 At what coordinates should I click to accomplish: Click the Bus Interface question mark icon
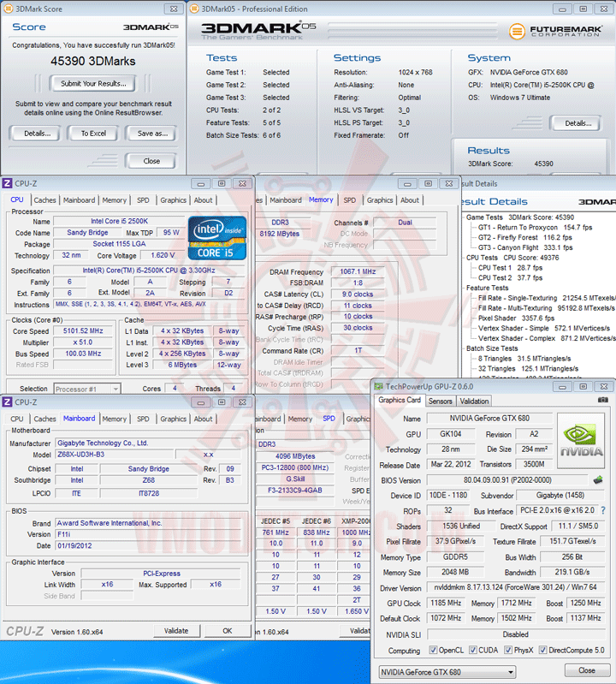(x=603, y=510)
